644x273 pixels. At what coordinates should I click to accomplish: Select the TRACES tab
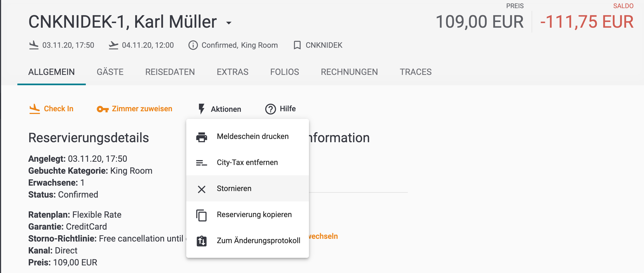point(415,72)
